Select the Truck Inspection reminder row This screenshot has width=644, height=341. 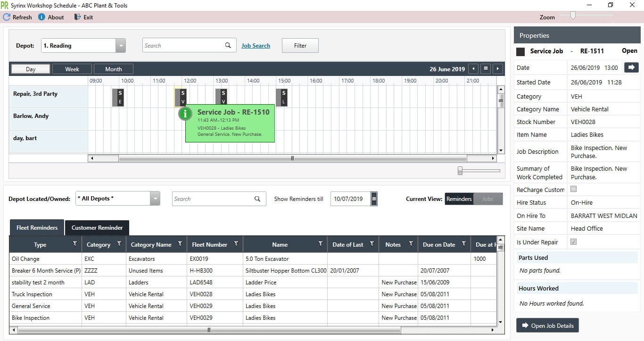pos(254,294)
